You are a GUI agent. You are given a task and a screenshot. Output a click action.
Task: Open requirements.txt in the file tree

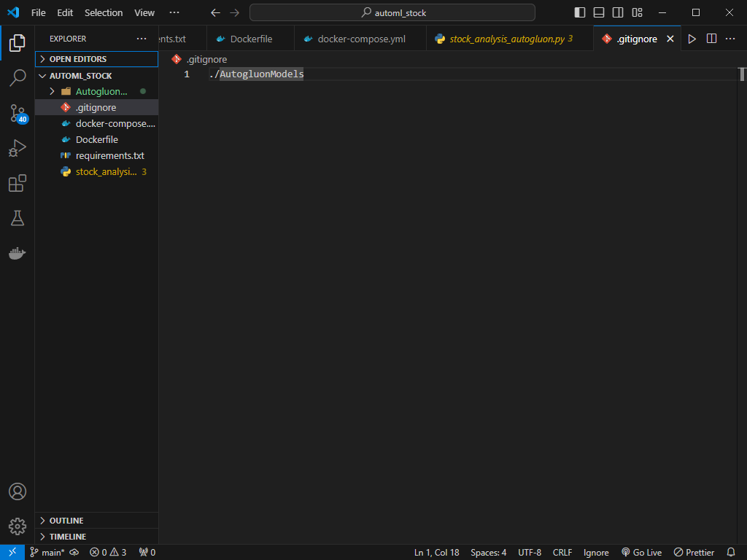97,156
